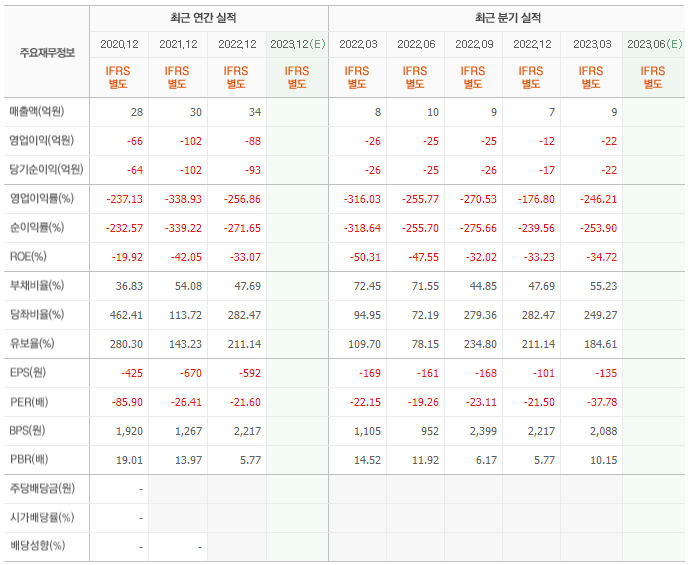This screenshot has width=691, height=565.
Task: Select the EPS(원) row label
Action: [x=28, y=372]
